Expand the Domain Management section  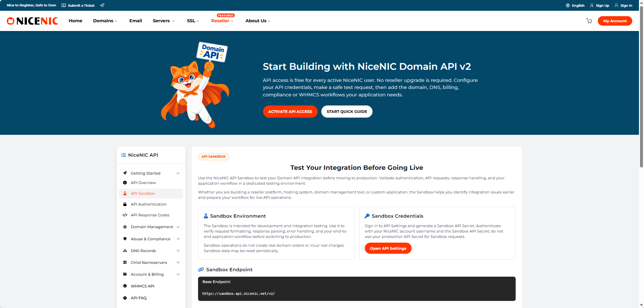click(x=178, y=227)
